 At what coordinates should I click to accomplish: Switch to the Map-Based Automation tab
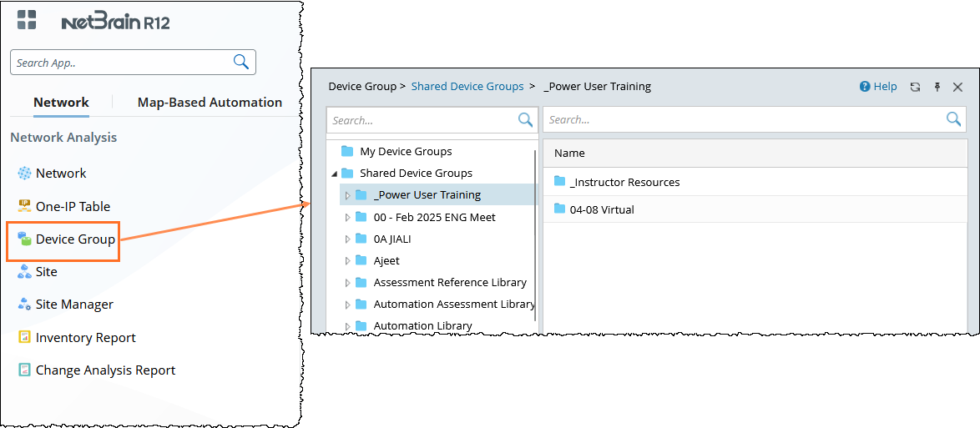(x=210, y=103)
